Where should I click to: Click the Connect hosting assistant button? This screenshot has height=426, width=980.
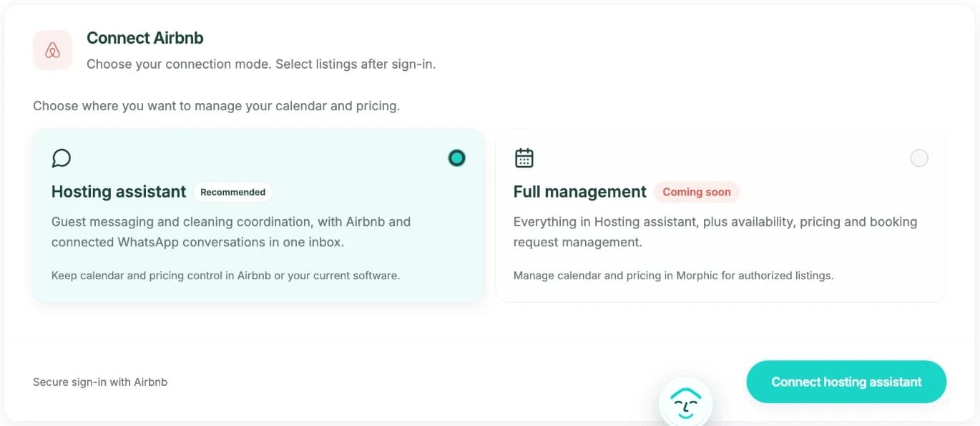[x=846, y=382]
